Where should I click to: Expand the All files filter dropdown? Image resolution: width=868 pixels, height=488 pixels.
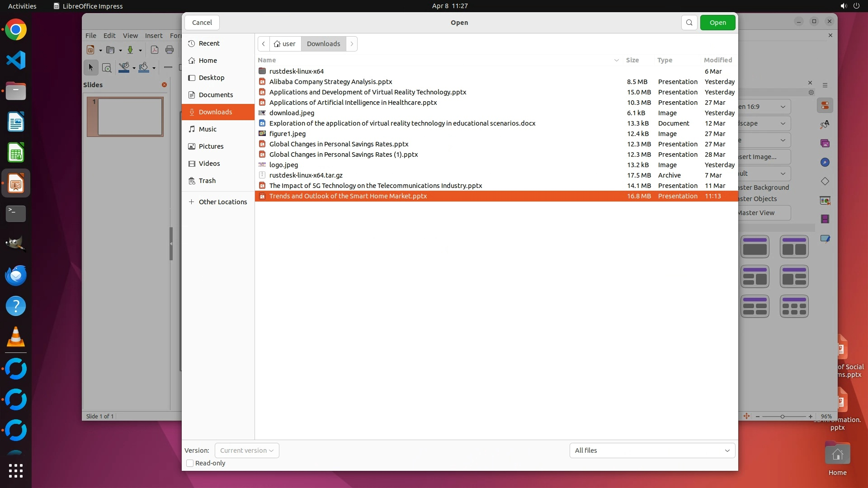[652, 450]
